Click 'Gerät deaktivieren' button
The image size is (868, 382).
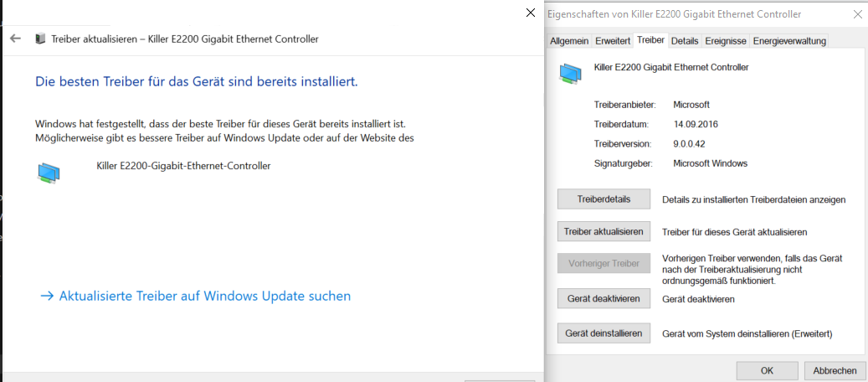(603, 299)
